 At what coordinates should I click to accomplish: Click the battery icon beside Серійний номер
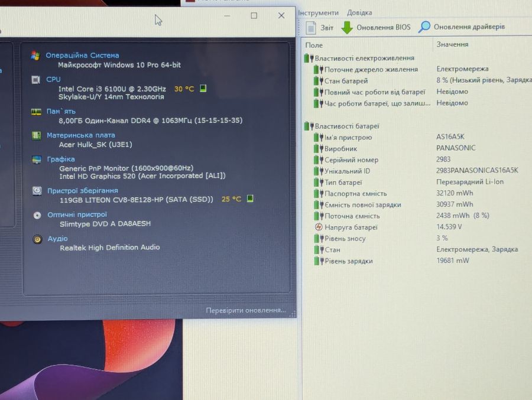point(319,160)
